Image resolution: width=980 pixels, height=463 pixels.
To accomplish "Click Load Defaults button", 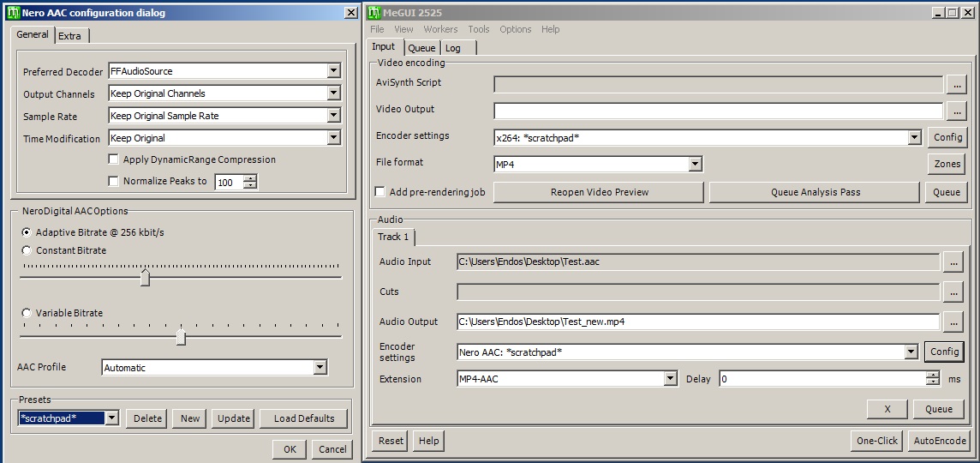I will click(x=304, y=418).
